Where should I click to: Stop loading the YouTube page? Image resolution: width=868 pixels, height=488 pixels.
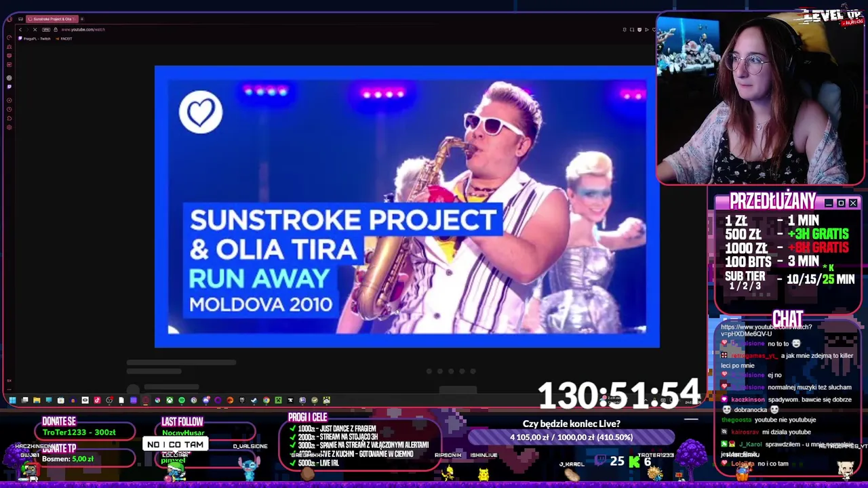click(x=35, y=30)
